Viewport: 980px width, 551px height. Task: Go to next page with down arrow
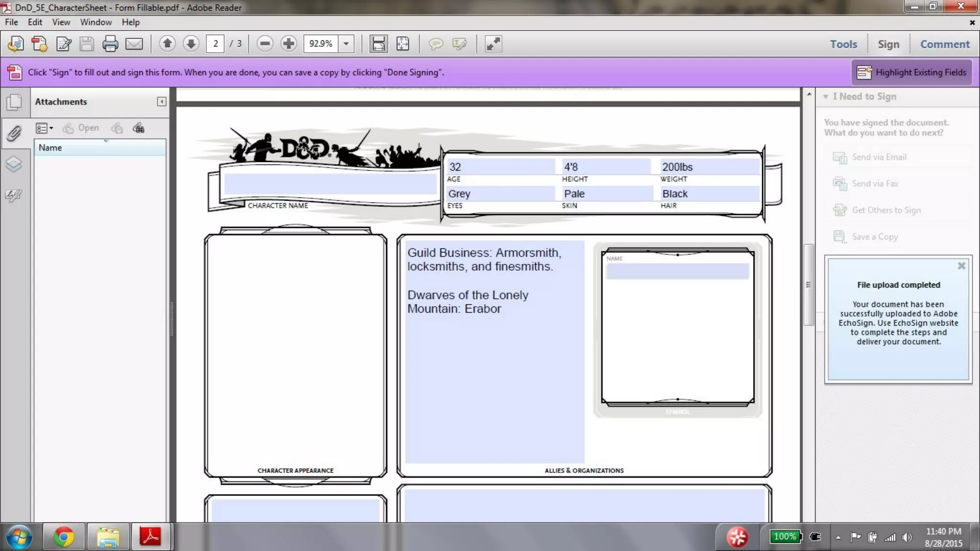(x=191, y=44)
